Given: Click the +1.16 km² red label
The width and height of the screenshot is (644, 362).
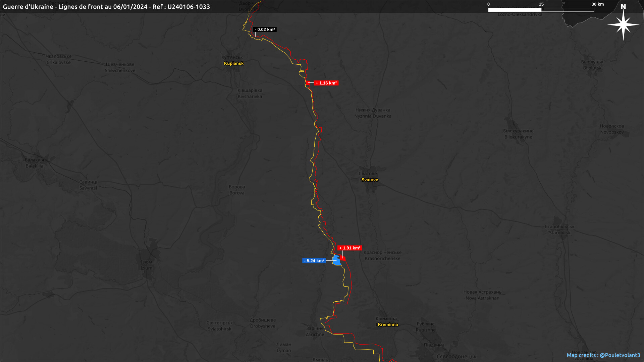Looking at the screenshot, I should tap(326, 83).
